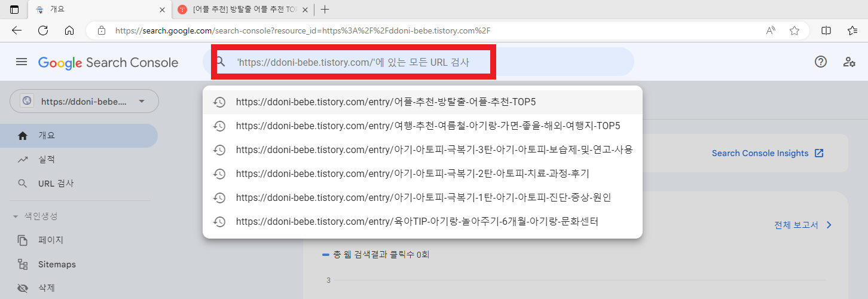Open the split screen icon in browser toolbar
The height and width of the screenshot is (299, 868).
826,30
